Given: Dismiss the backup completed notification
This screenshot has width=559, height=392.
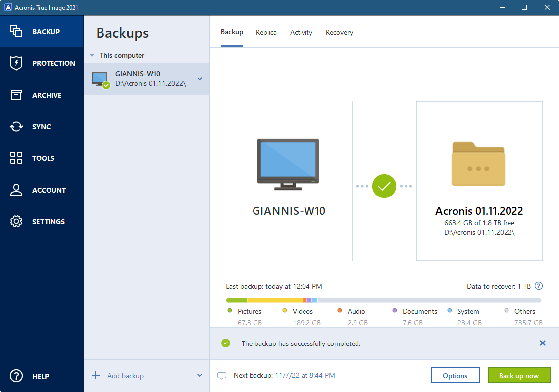Looking at the screenshot, I should (542, 343).
